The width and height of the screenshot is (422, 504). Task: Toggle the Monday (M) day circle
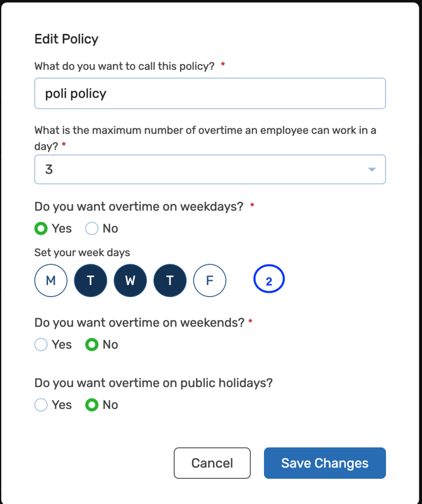51,281
